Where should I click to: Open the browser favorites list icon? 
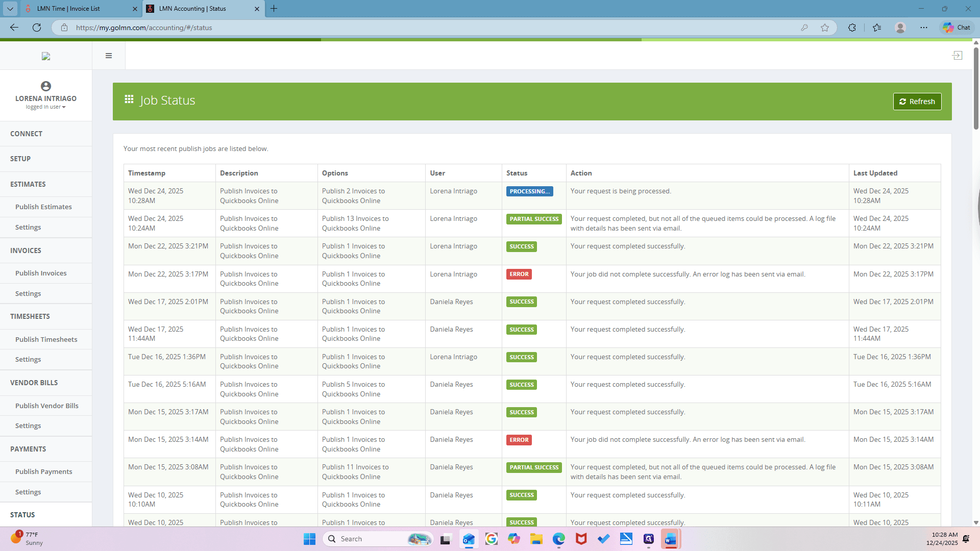pos(877,28)
